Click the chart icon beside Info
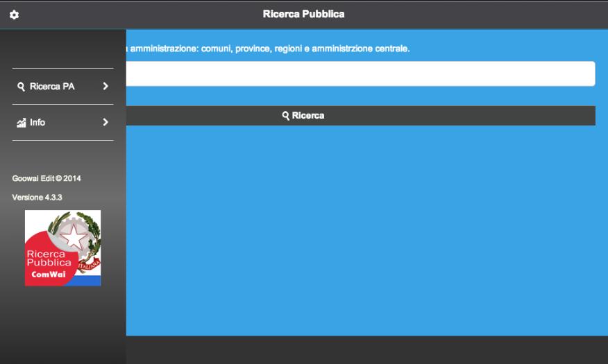 point(21,123)
